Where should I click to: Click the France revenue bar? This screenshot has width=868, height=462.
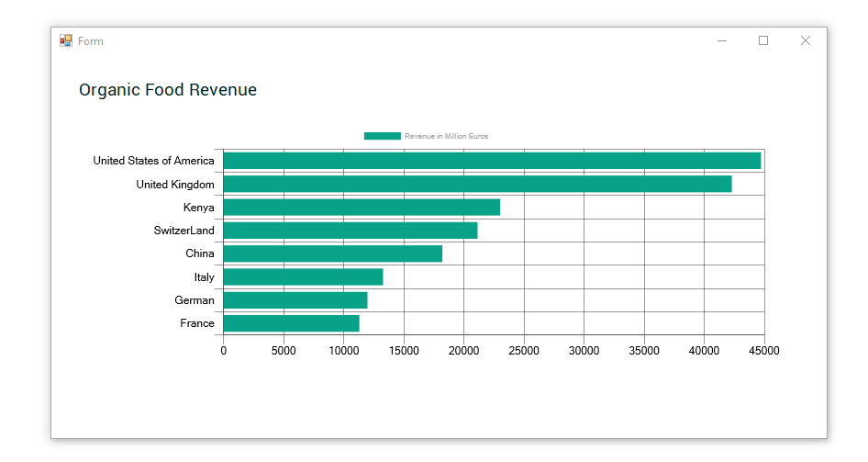point(291,323)
